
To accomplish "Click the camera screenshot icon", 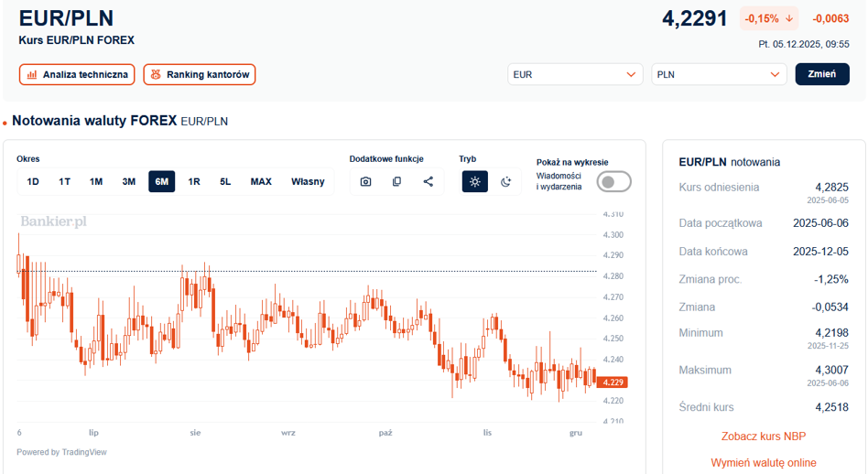I will click(365, 181).
